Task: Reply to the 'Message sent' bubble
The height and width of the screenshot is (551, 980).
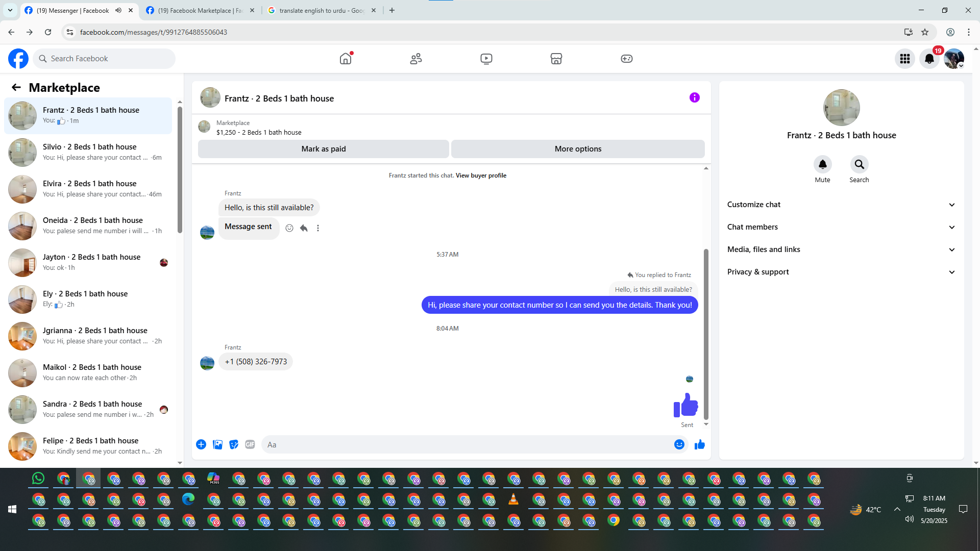Action: pos(304,228)
